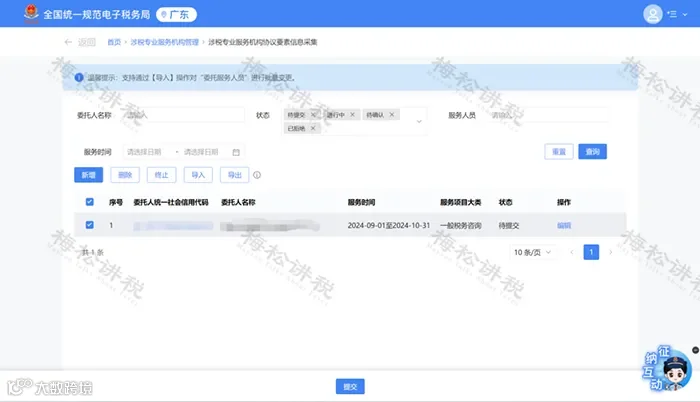The image size is (700, 402).
Task: Focus the 委托人名称 input field
Action: tap(184, 115)
